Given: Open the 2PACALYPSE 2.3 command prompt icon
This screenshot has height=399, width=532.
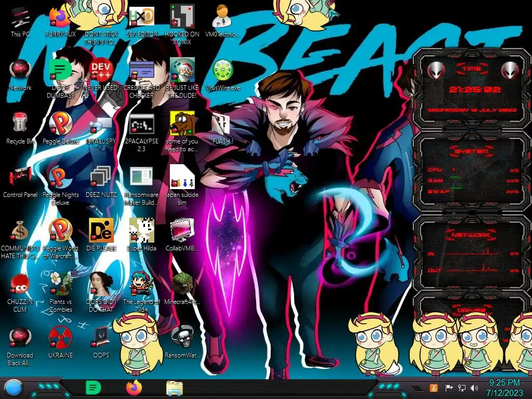Looking at the screenshot, I should 141,132.
